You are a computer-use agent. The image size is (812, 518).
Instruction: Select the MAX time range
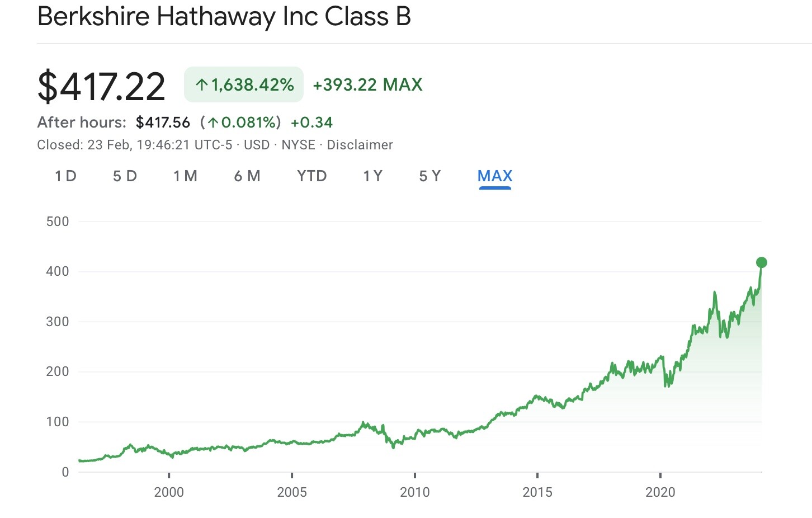click(494, 176)
